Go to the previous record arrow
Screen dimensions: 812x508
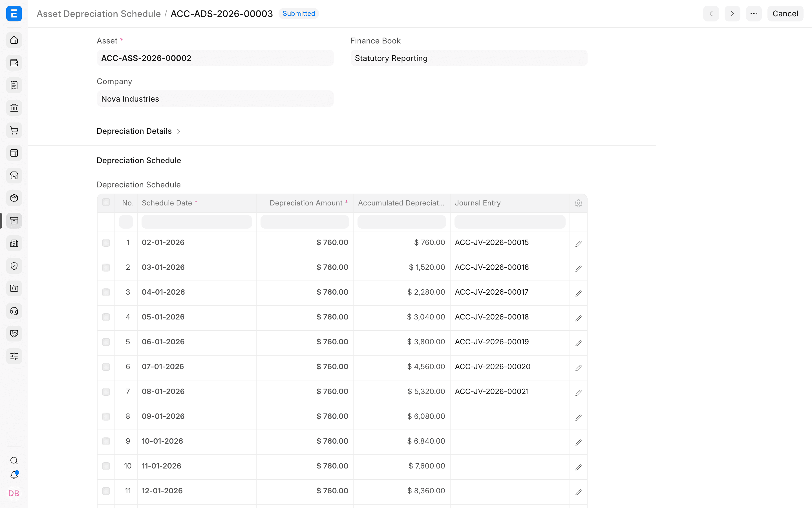coord(711,14)
